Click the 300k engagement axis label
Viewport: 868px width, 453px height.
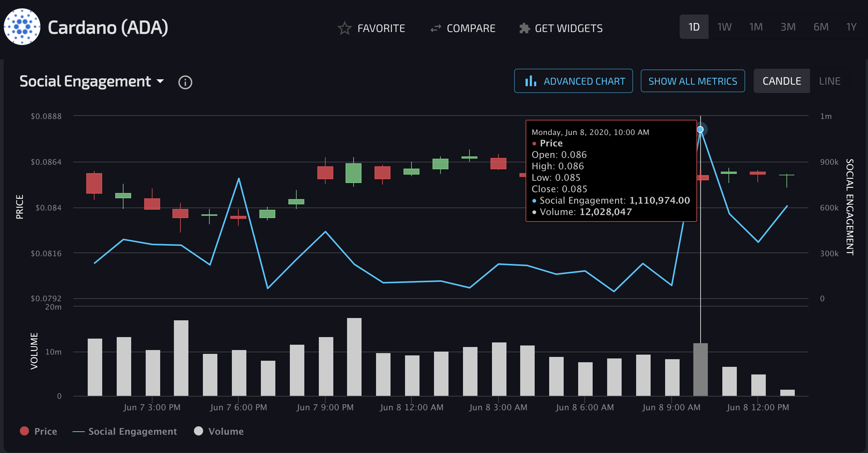coord(829,254)
